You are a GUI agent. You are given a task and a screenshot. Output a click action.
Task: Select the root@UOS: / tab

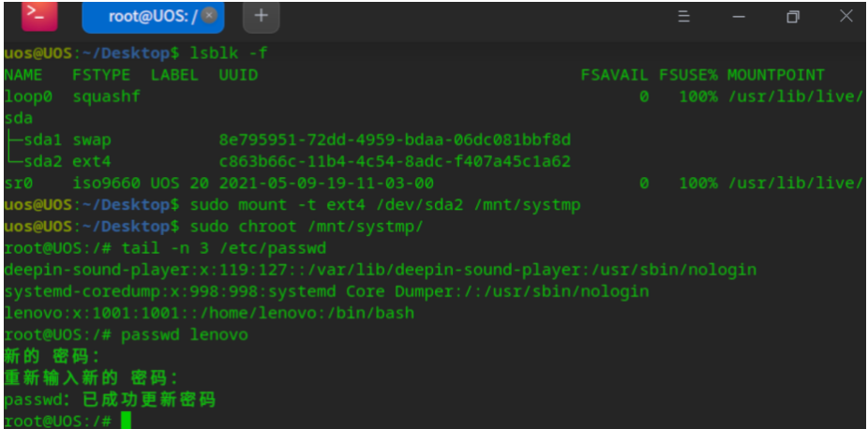(x=154, y=17)
